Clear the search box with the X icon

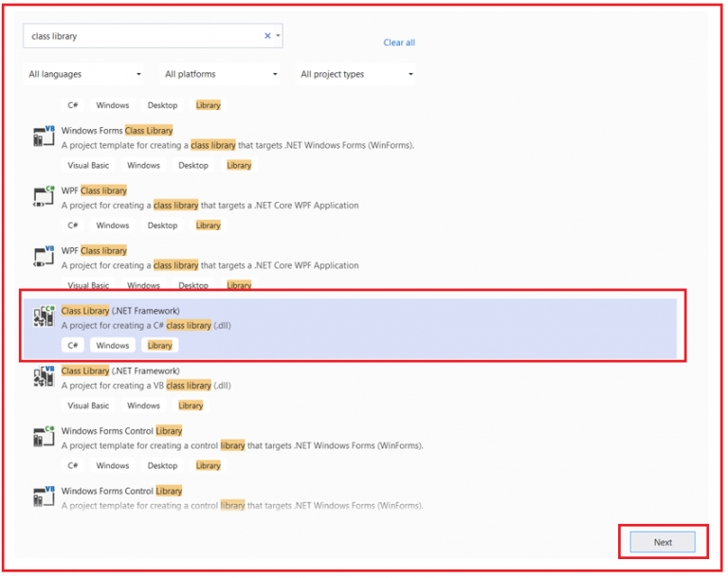coord(267,36)
